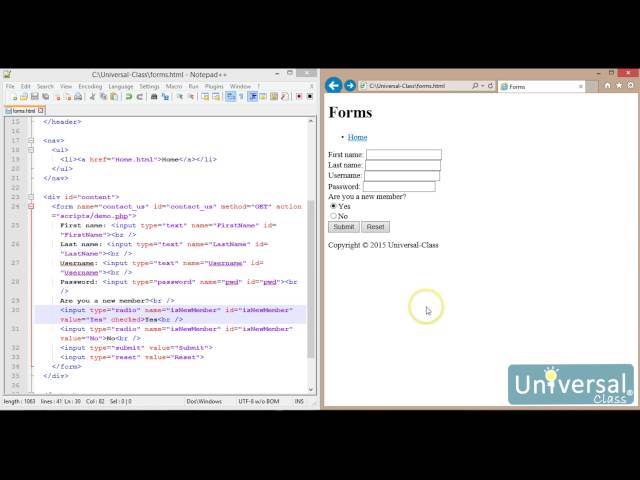
Task: Paste using the clipboard toolbar icon
Action: tap(114, 97)
